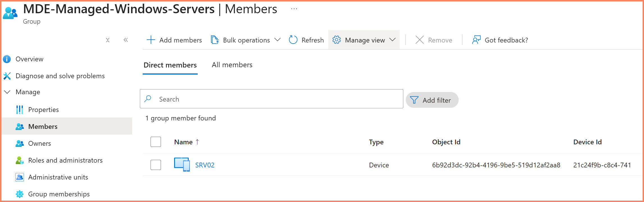Click the Type column header
Image resolution: width=644 pixels, height=202 pixels.
(x=376, y=142)
